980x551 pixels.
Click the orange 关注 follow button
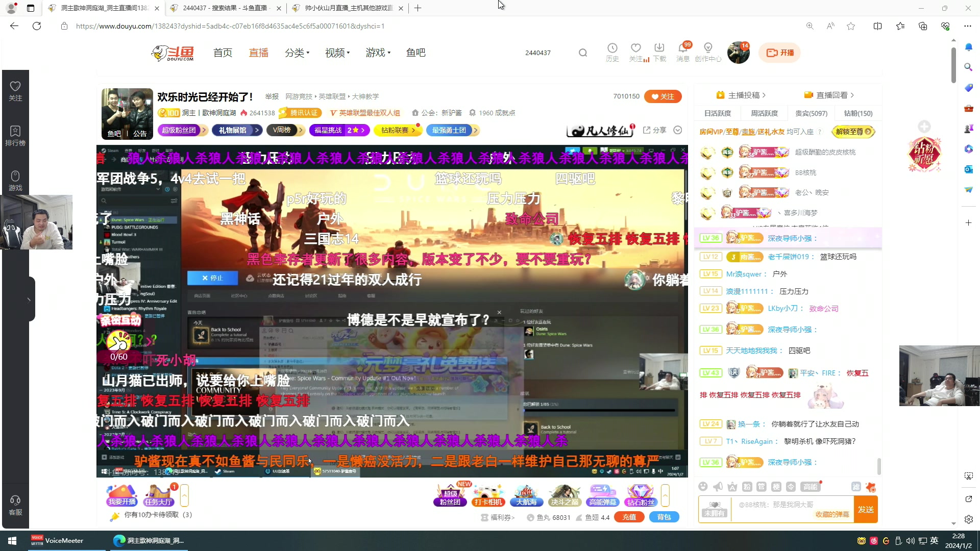pyautogui.click(x=663, y=96)
